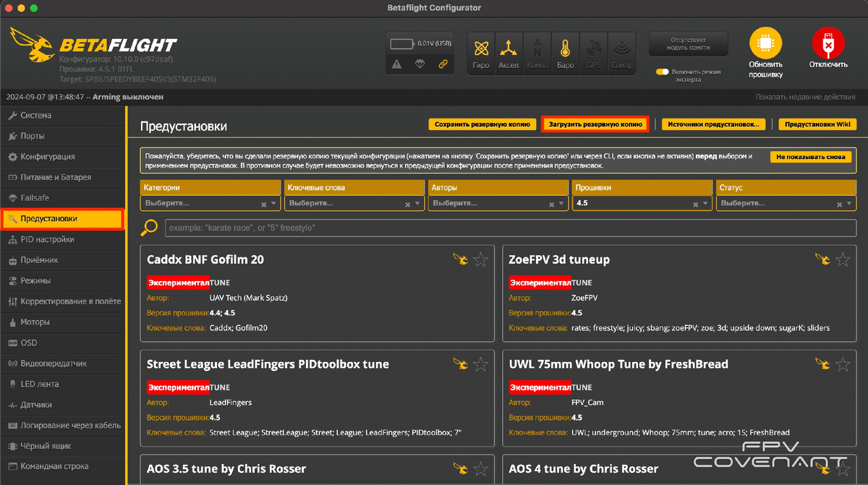Open the Чёрный ящик tab
Viewport: 868px width, 485px height.
pyautogui.click(x=62, y=446)
